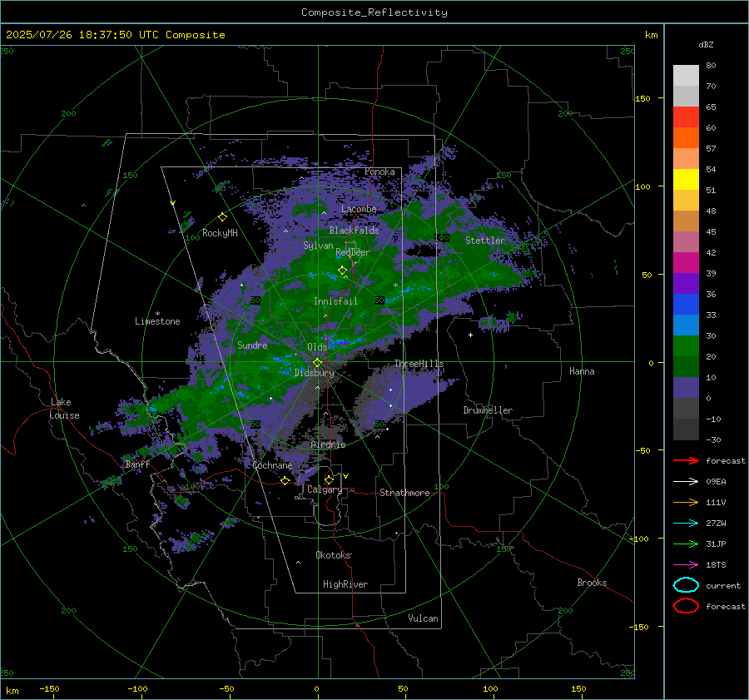Click the Drumheller town label
The height and width of the screenshot is (700, 749).
(488, 410)
